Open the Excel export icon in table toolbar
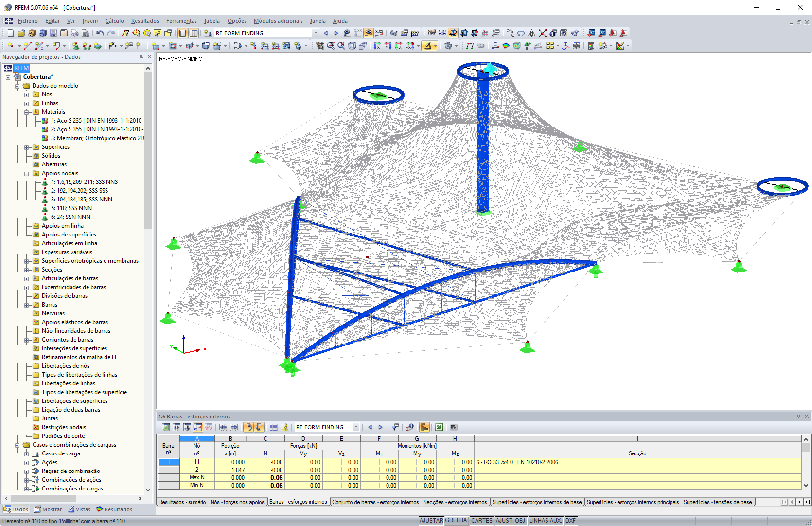This screenshot has width=812, height=526. pos(439,427)
